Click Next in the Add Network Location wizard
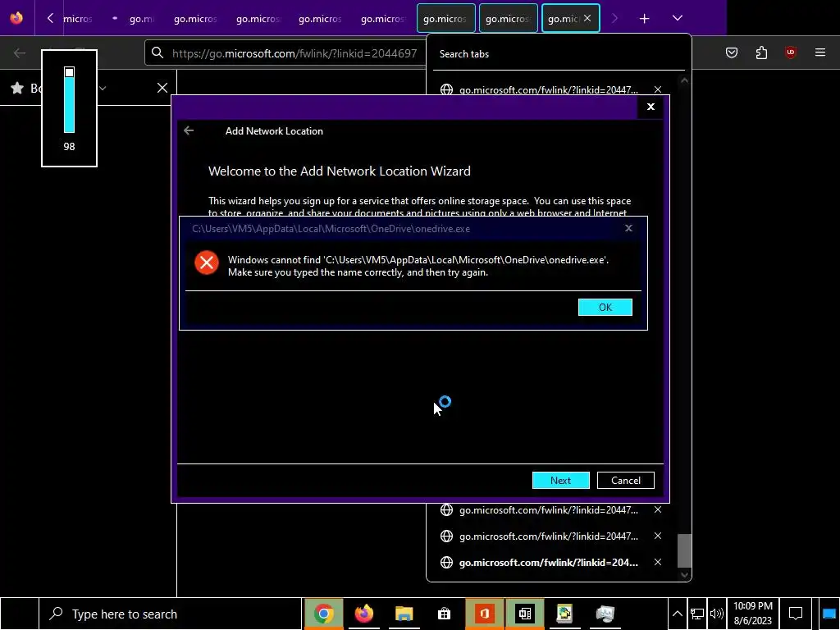The image size is (840, 630). coord(560,481)
